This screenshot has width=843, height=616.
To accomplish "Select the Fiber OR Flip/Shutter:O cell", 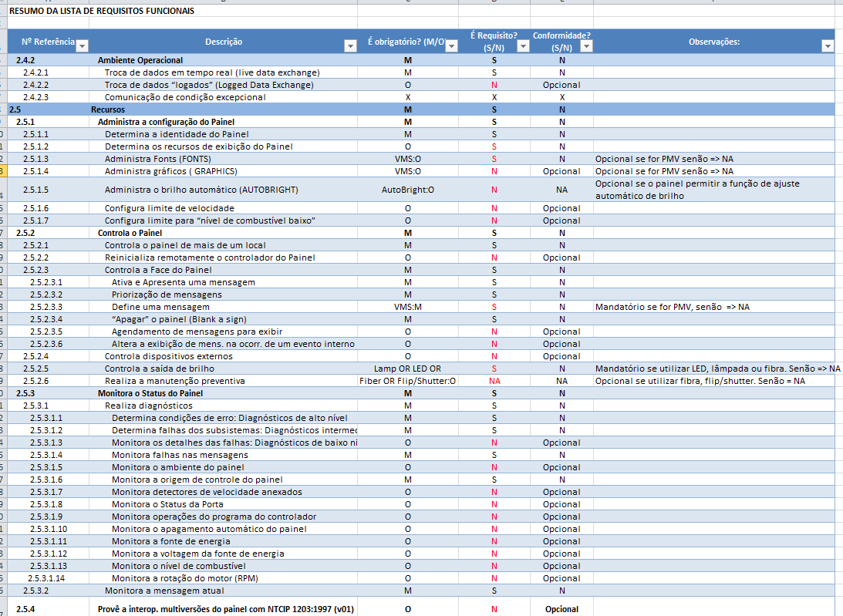I will click(x=407, y=381).
